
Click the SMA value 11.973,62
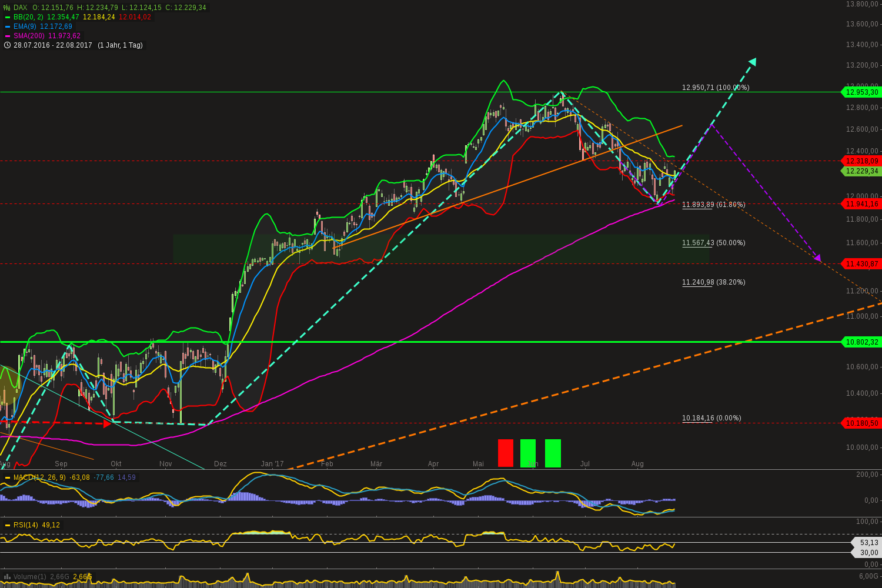(64, 36)
